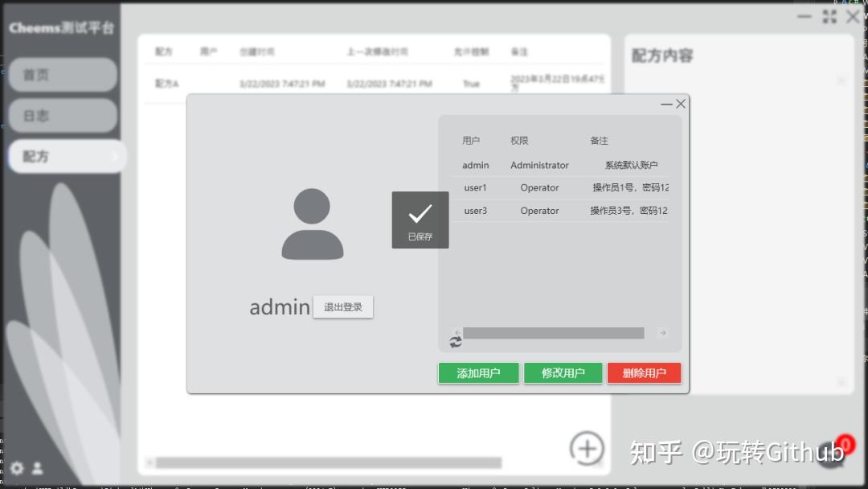The height and width of the screenshot is (489, 868).
Task: Select 日志 in the sidebar
Action: click(62, 115)
